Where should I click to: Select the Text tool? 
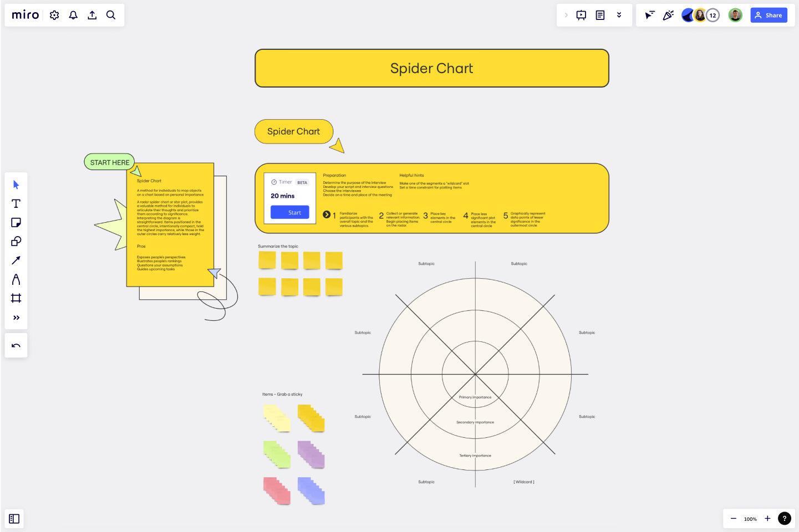(x=16, y=203)
